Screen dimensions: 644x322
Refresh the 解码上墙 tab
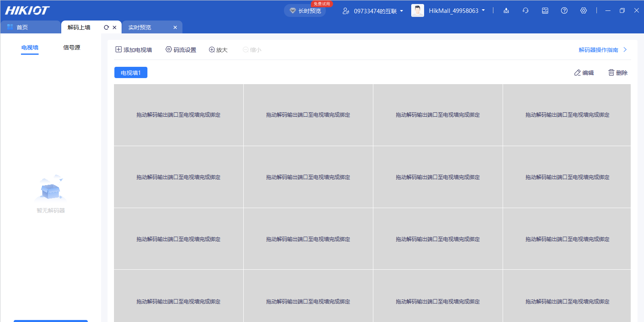pyautogui.click(x=106, y=27)
